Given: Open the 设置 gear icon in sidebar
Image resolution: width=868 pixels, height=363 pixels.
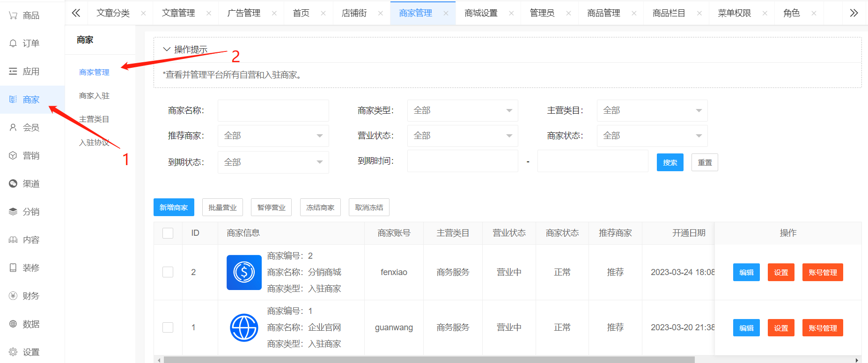Looking at the screenshot, I should 13,352.
